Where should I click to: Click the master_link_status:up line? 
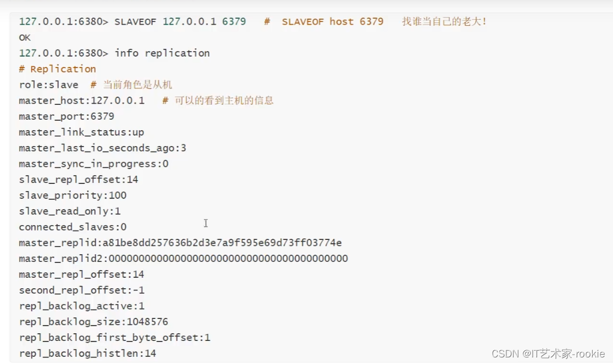tap(81, 132)
